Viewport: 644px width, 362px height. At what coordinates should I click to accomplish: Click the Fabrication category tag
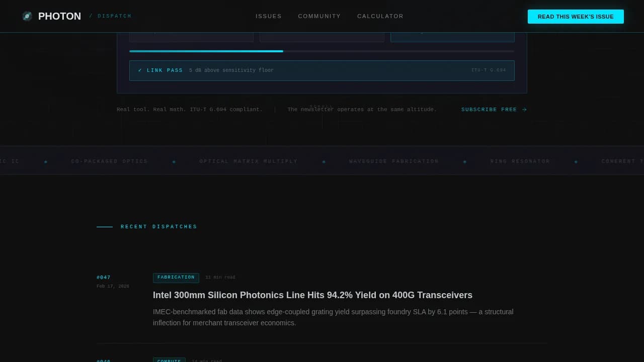point(176,278)
